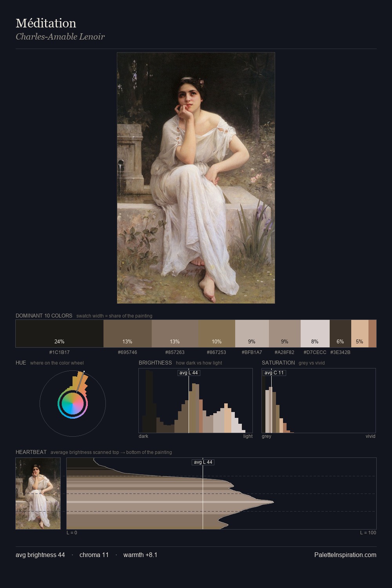Select the 13% taupe swatch #857263
Screen dimensions: 392x588
point(175,334)
